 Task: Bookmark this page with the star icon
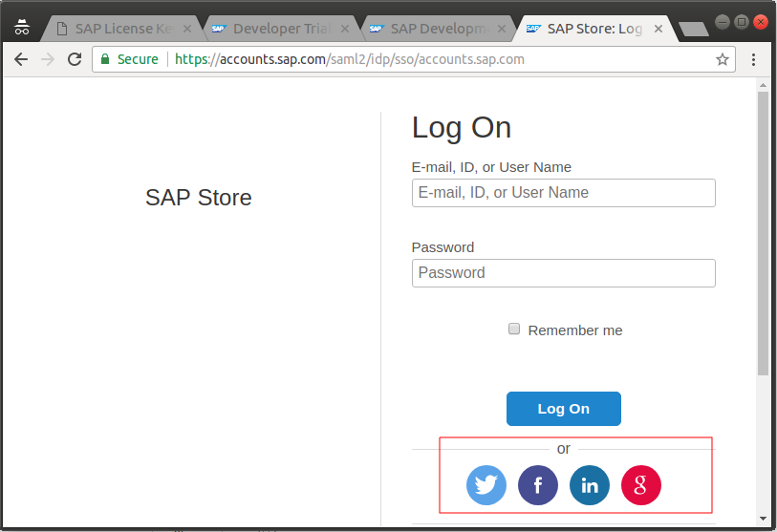(722, 59)
